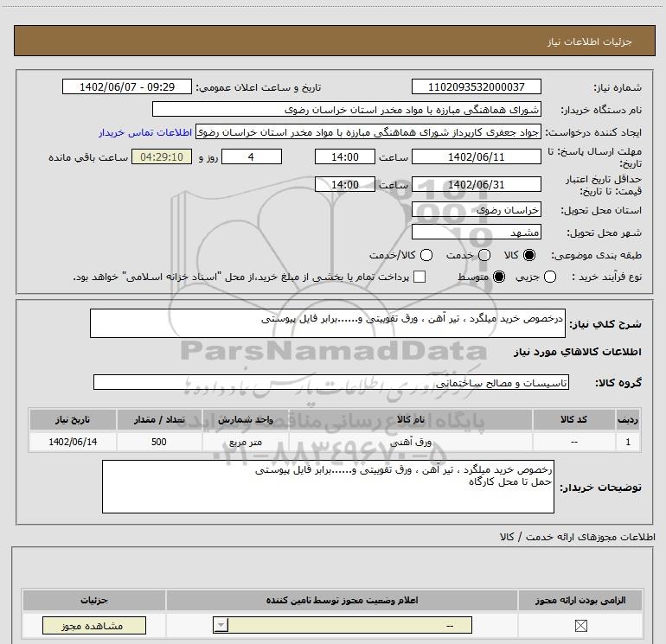The image size is (666, 644).
Task: Click the delivery province field خراسان رضوی
Action: (476, 210)
